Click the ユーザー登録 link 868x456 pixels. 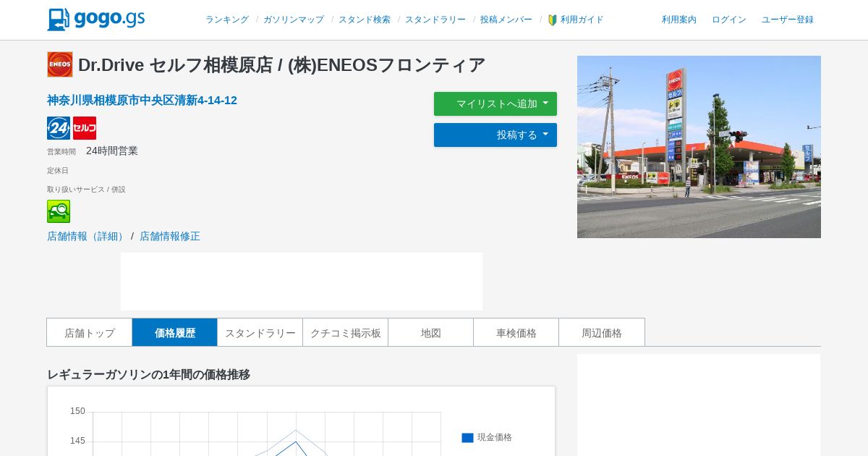coord(788,20)
